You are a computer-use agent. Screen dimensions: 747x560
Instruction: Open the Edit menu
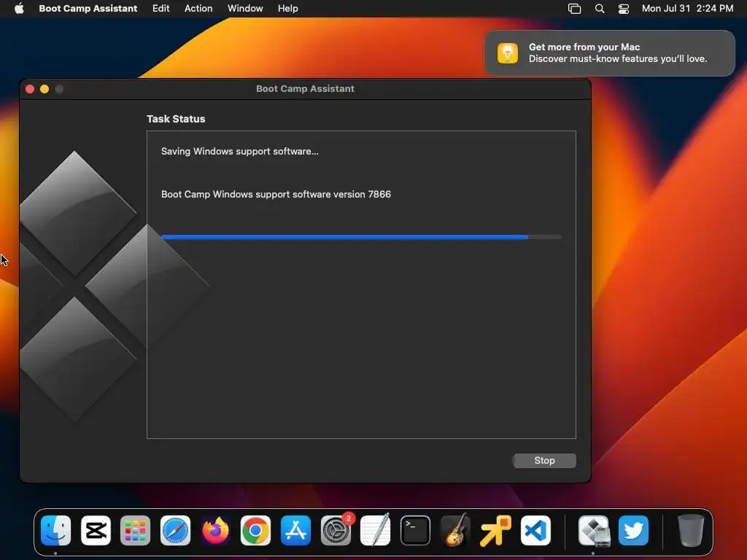(161, 9)
